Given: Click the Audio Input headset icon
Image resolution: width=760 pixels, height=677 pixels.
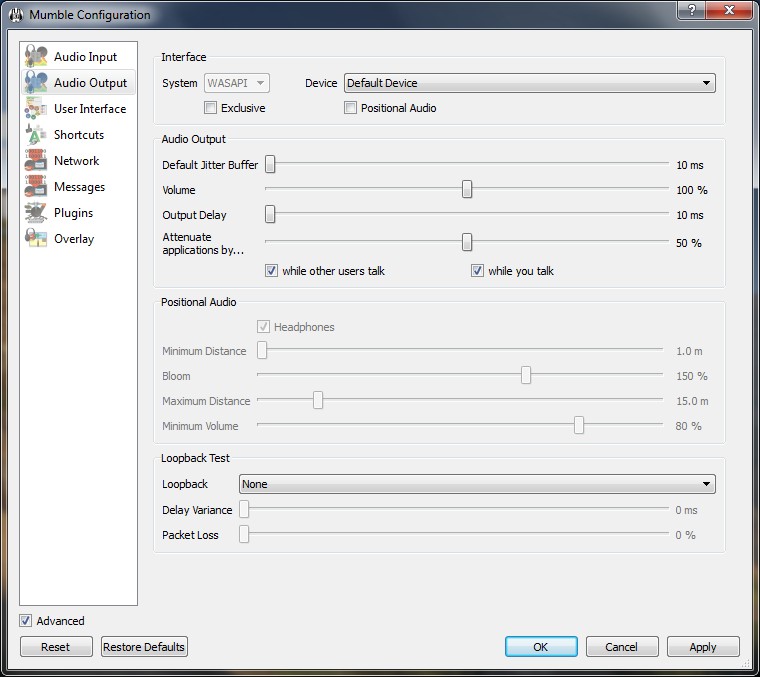Looking at the screenshot, I should coord(36,57).
